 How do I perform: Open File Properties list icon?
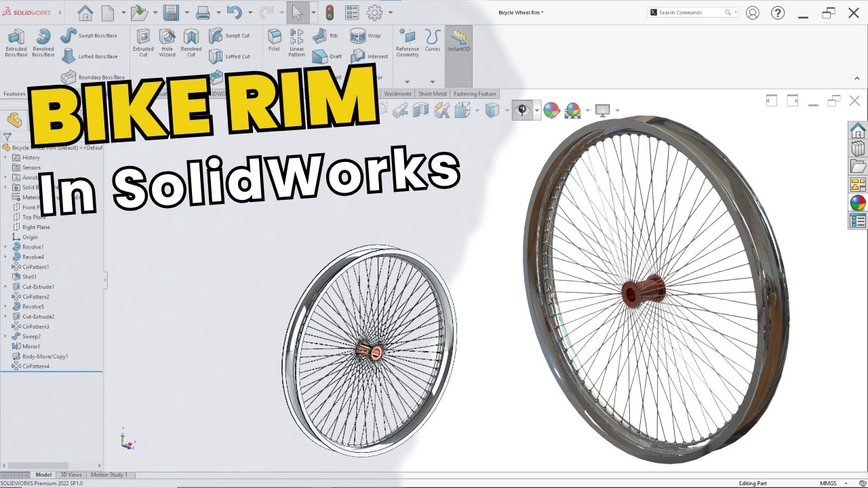pyautogui.click(x=352, y=12)
